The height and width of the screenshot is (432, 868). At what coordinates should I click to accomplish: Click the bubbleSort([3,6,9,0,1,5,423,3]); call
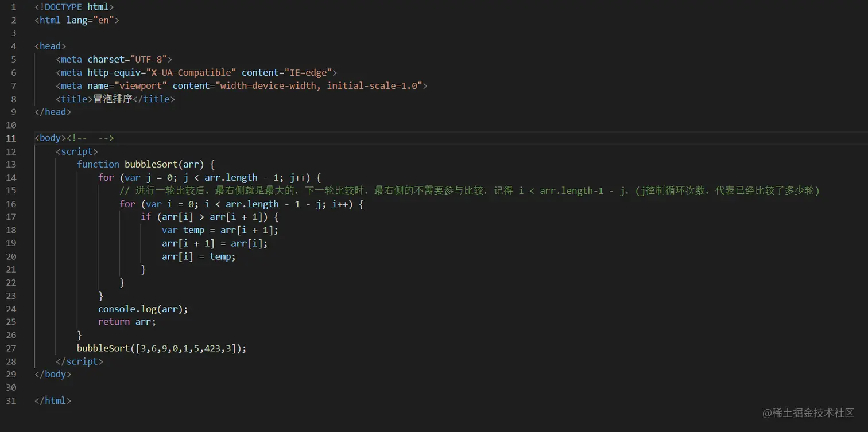162,348
